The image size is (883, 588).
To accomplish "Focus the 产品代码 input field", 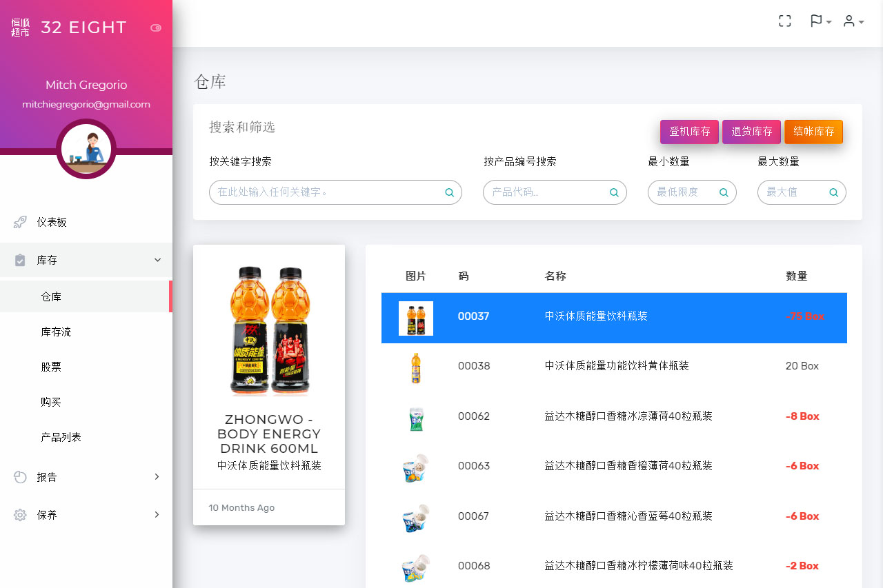I will (x=555, y=192).
